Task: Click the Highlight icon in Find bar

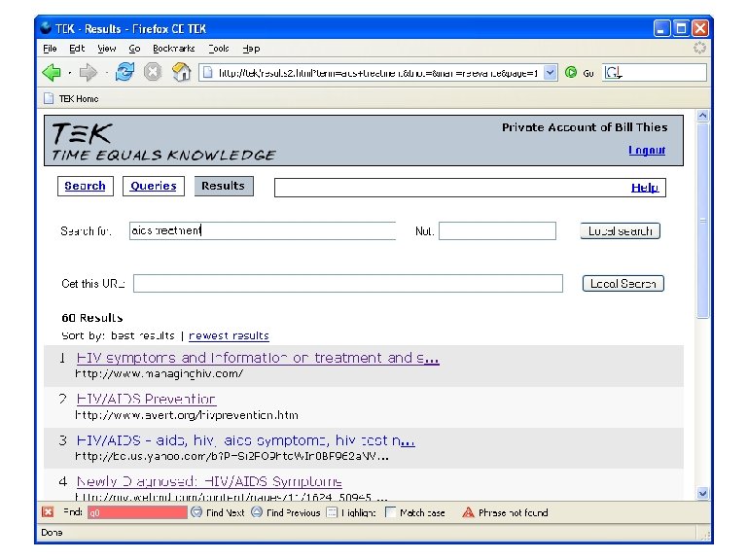Action: (x=332, y=512)
